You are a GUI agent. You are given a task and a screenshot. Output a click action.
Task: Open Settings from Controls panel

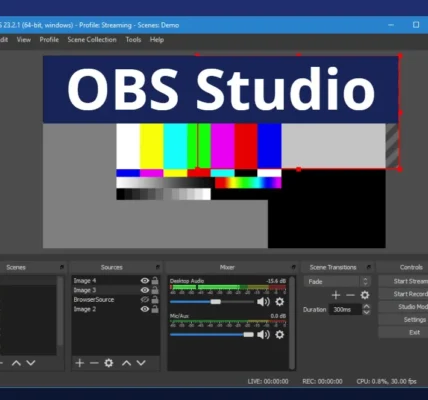tap(403, 320)
